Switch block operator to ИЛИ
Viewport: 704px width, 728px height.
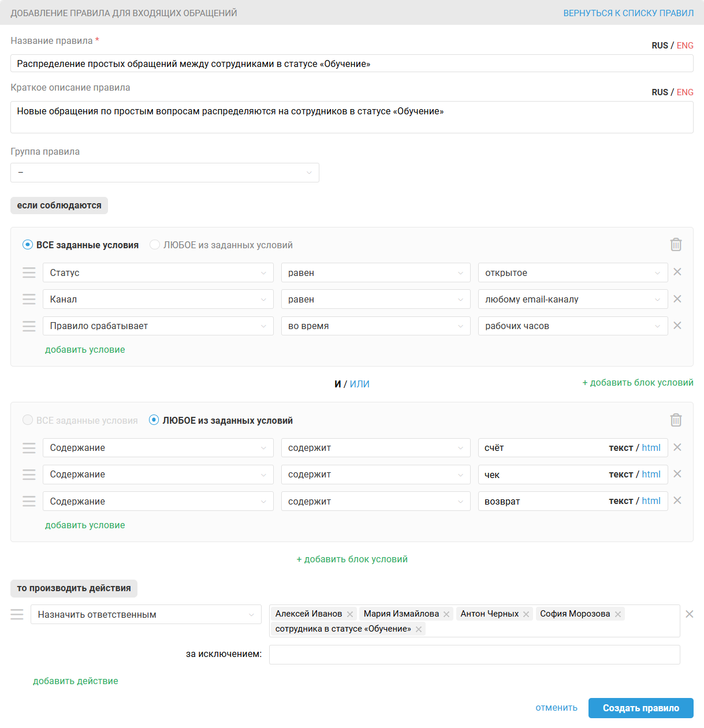coord(359,384)
